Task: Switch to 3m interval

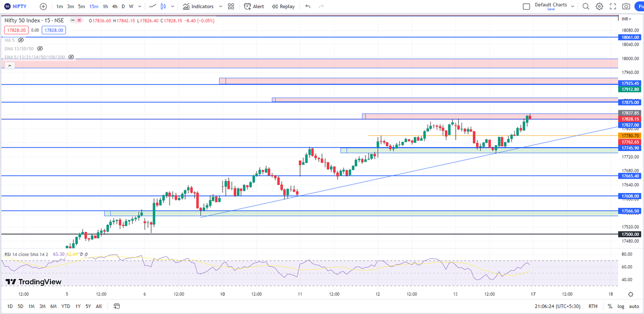Action: tap(70, 6)
